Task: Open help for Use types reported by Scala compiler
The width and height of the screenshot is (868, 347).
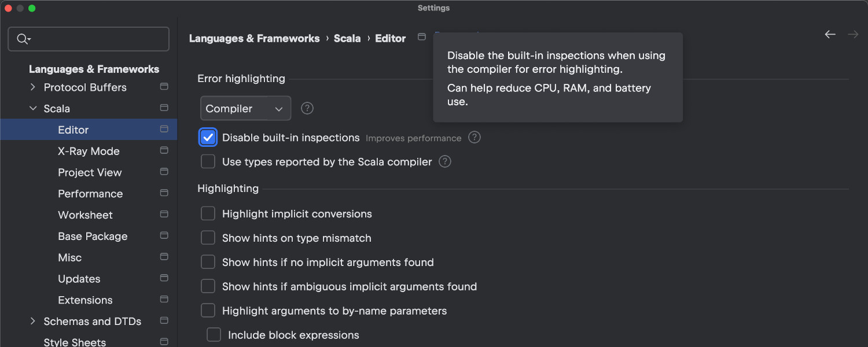Action: (444, 161)
